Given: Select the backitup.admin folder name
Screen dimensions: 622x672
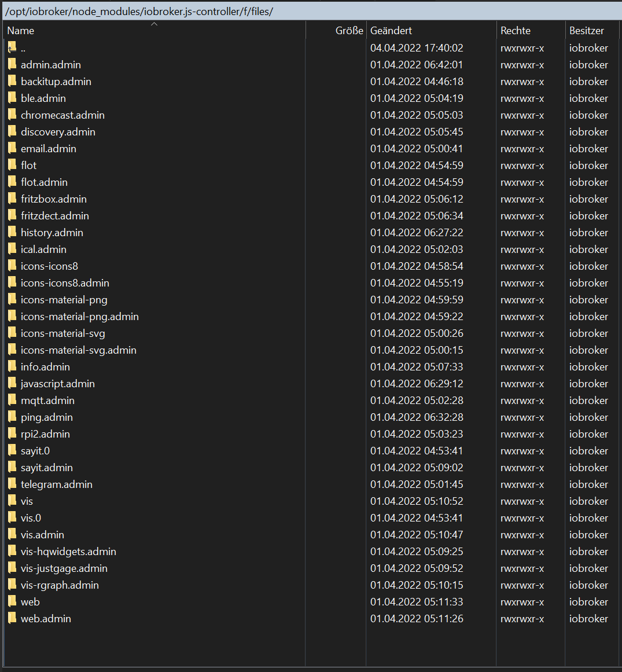Looking at the screenshot, I should click(56, 81).
